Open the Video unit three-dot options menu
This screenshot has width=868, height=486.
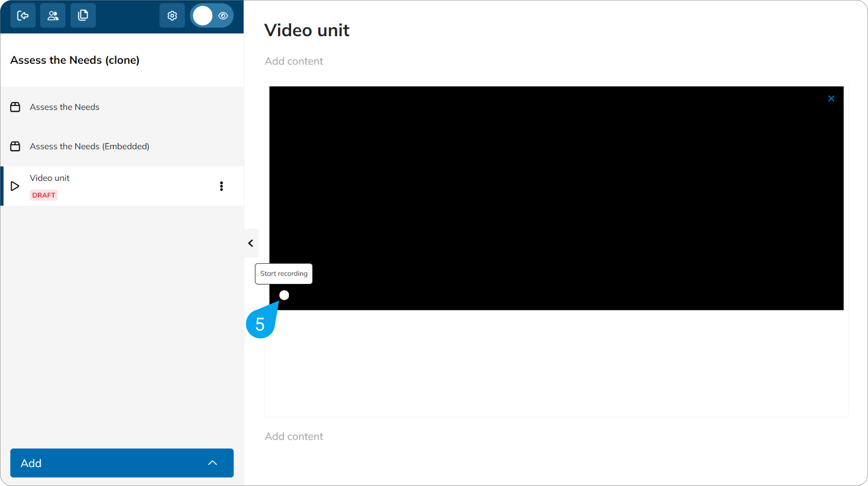221,186
